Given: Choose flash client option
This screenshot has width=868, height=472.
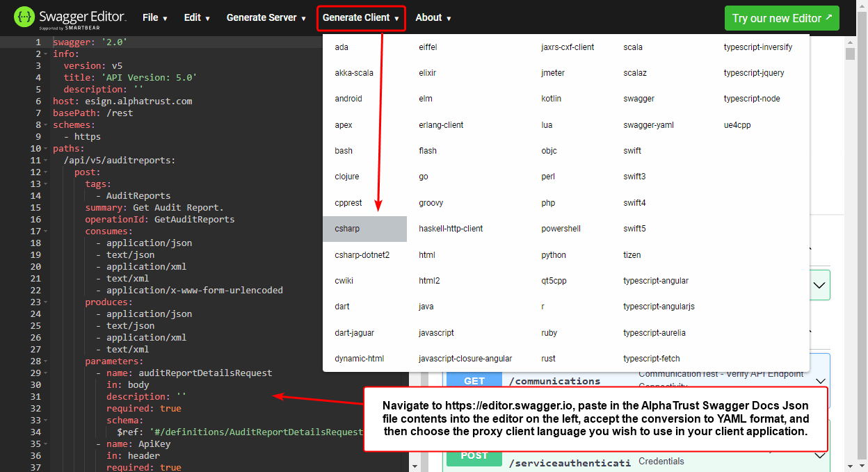Looking at the screenshot, I should point(428,151).
